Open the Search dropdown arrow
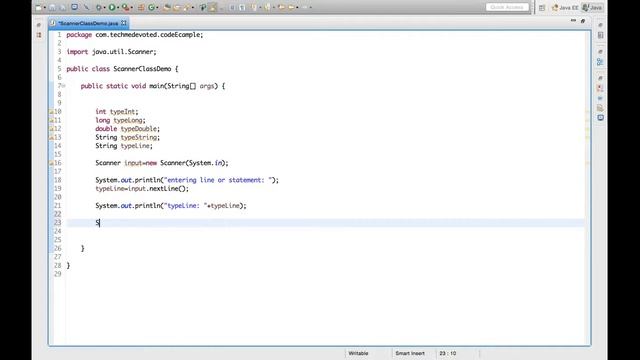The image size is (640, 360). tap(193, 8)
